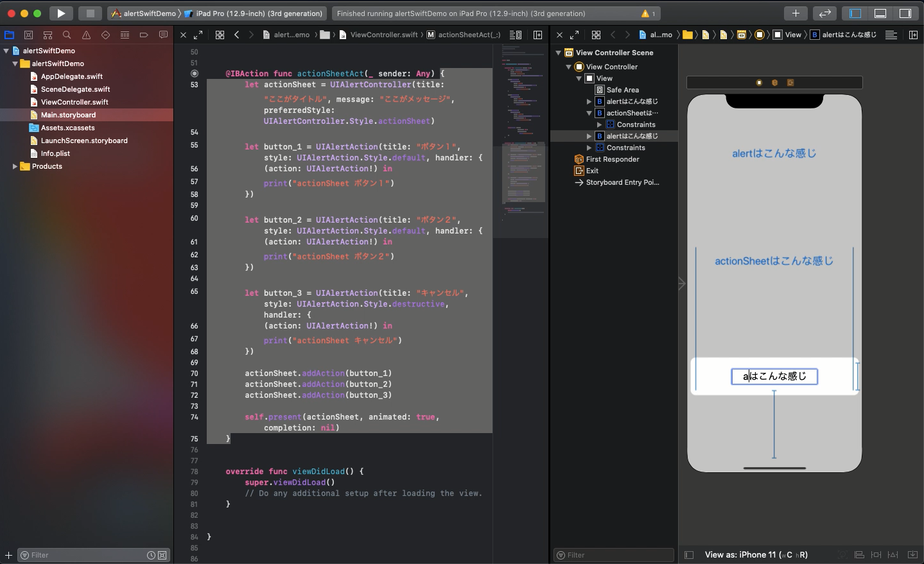924x564 pixels.
Task: Select Exit in the document outline
Action: [591, 171]
